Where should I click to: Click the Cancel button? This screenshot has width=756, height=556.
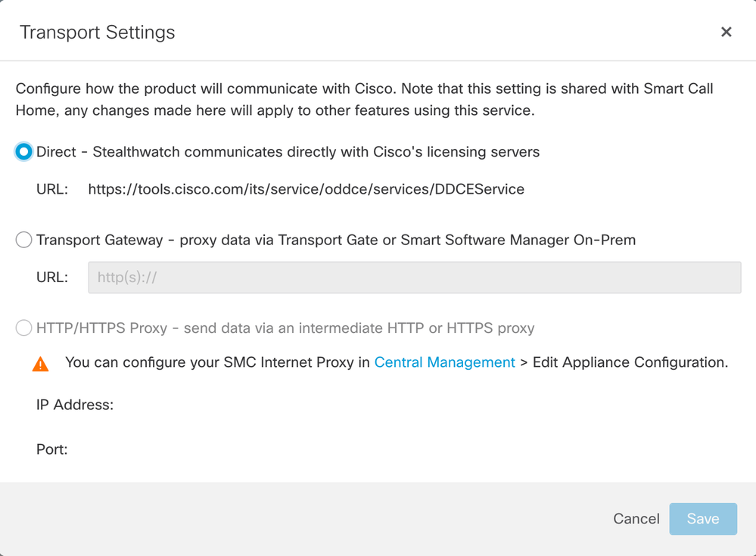(636, 518)
